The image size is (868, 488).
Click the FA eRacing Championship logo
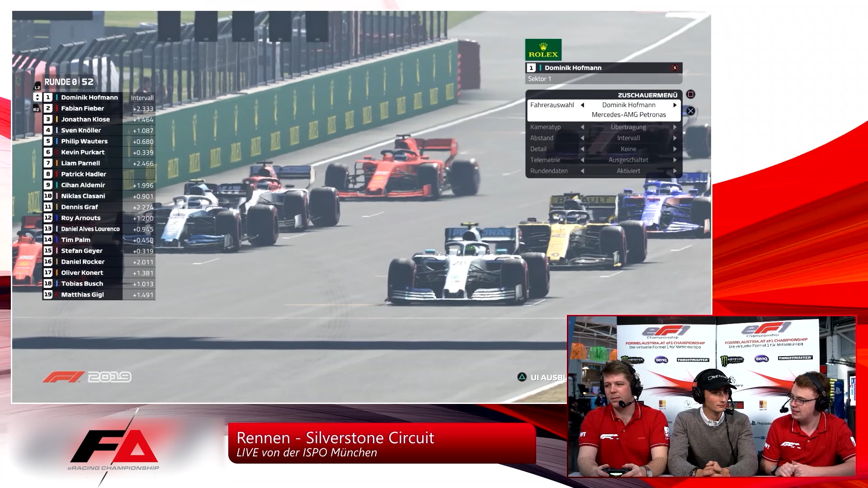(x=113, y=447)
